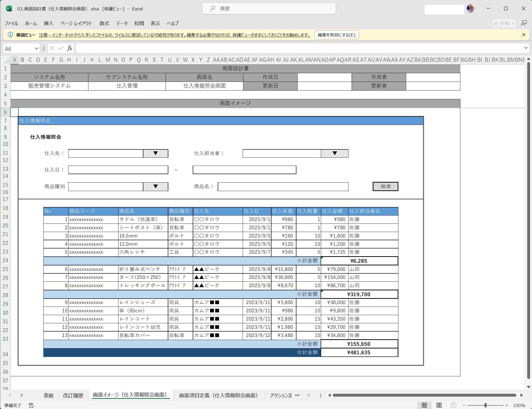Click the Insert Function fx icon
This screenshot has height=409, width=532.
point(69,48)
